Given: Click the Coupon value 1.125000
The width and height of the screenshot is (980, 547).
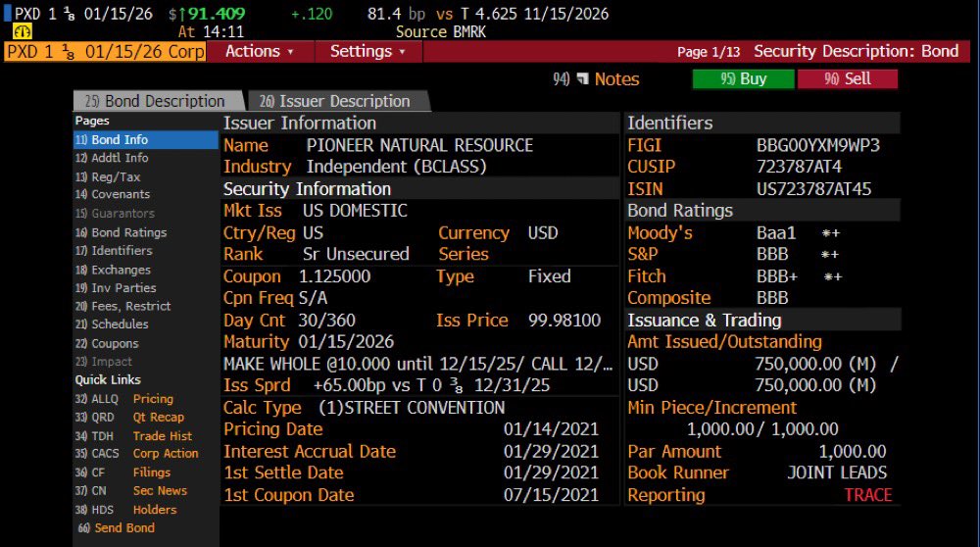Looking at the screenshot, I should 334,276.
